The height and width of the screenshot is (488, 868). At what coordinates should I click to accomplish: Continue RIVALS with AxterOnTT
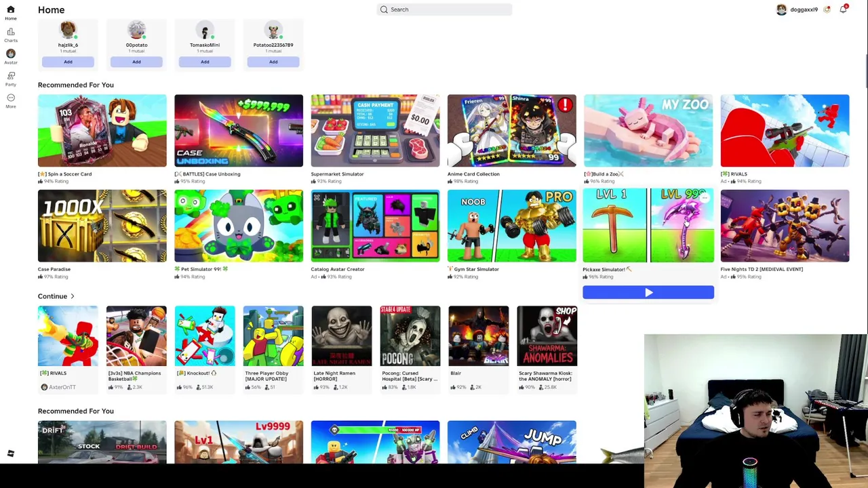[x=68, y=336]
